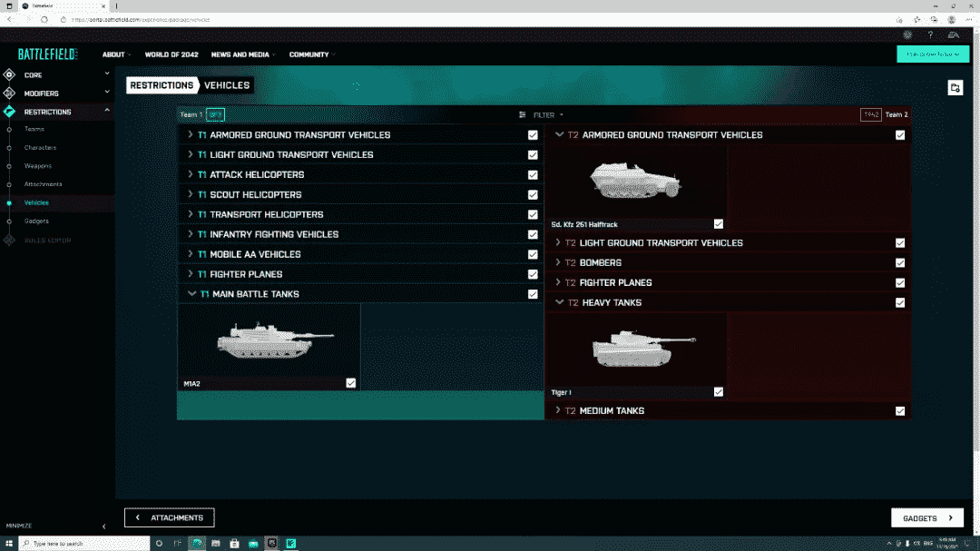Click the left arrow on Attachments button
The width and height of the screenshot is (980, 551).
pyautogui.click(x=138, y=517)
